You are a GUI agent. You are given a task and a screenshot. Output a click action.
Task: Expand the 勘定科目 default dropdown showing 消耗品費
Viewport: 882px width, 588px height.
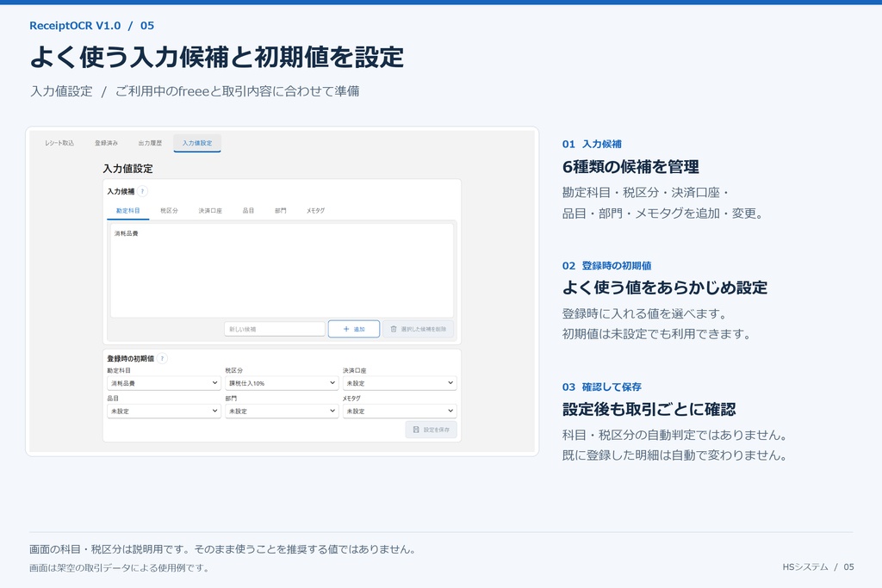click(164, 383)
